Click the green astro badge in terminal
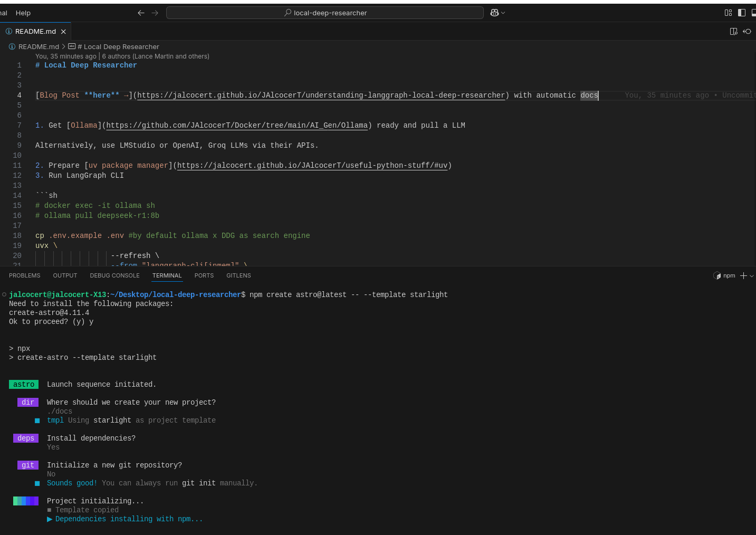 coord(24,384)
